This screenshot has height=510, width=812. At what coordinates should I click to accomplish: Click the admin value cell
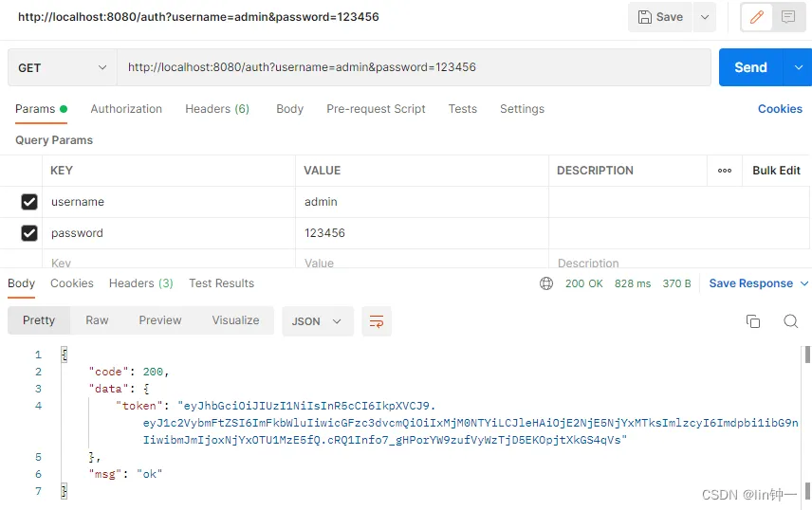coord(422,202)
